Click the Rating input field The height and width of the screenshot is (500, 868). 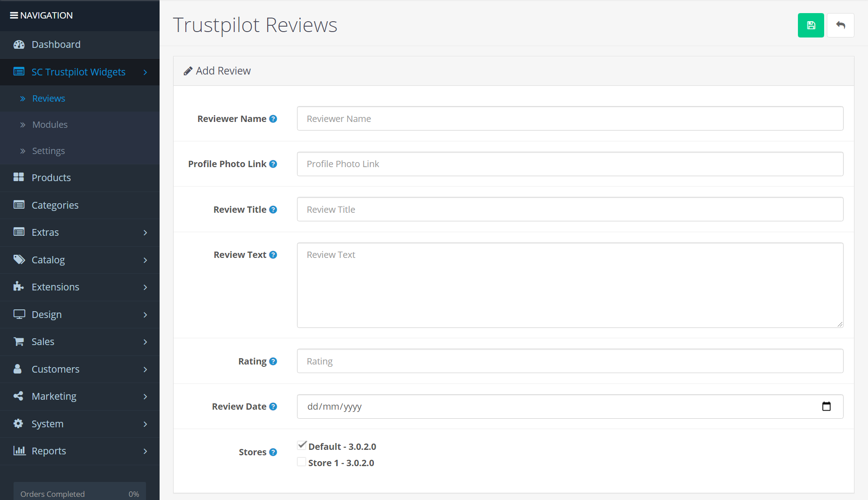pos(570,361)
